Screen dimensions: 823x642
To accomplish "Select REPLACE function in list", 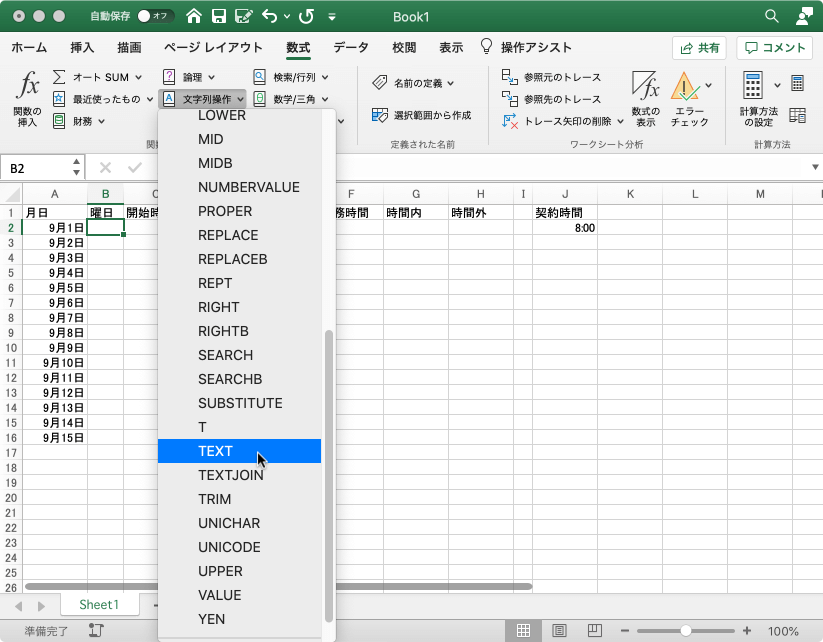I will 239,235.
